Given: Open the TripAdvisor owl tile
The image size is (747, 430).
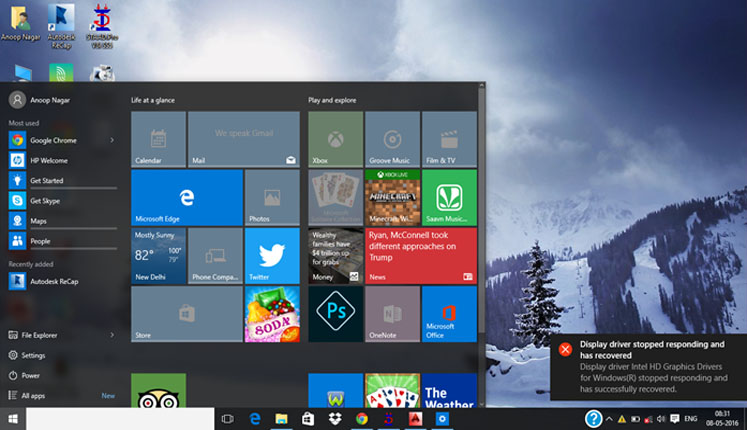Looking at the screenshot, I should (x=158, y=390).
